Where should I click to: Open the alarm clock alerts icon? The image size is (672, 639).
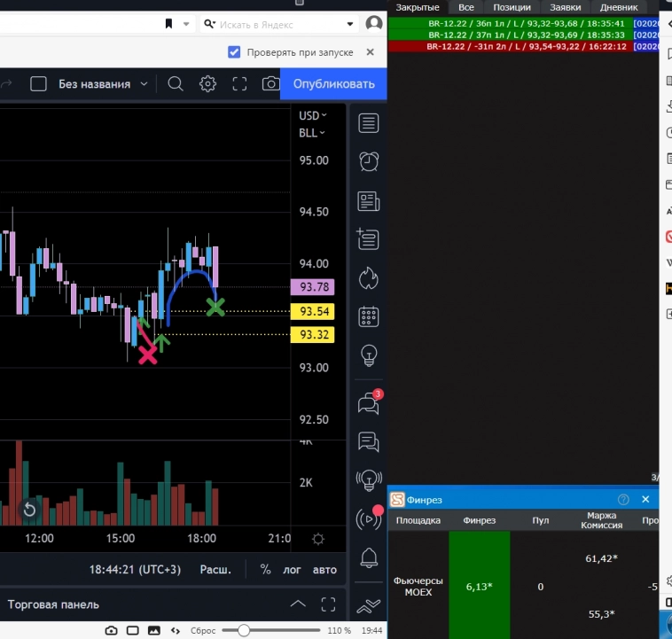pyautogui.click(x=369, y=161)
